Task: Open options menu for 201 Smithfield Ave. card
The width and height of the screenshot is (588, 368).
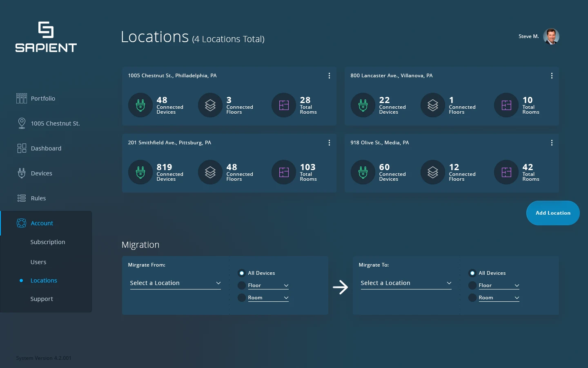Action: pos(329,143)
